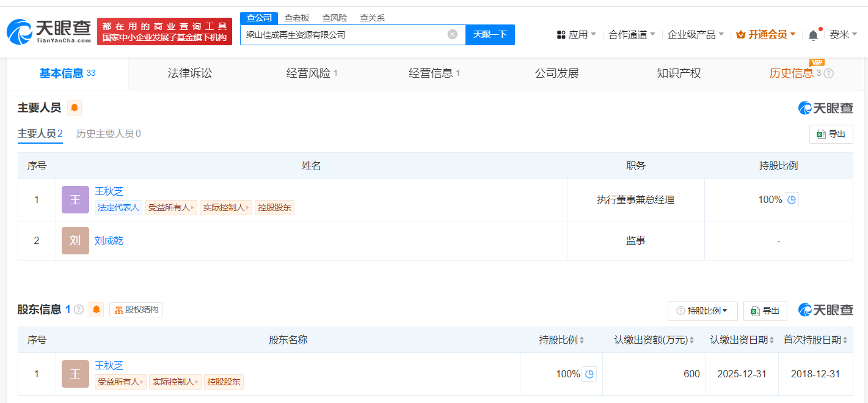
Task: Open 刘成乾's personal profile link
Action: [108, 240]
